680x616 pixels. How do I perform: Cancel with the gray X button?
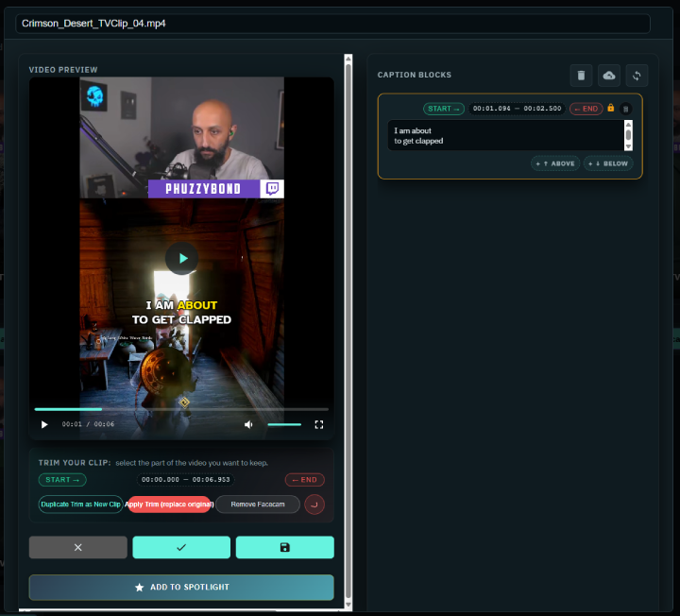(x=78, y=547)
